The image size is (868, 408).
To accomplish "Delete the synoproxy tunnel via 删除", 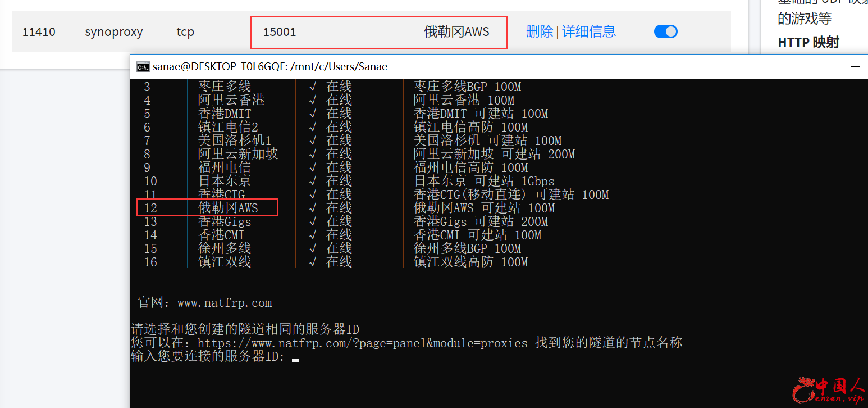I will tap(539, 32).
